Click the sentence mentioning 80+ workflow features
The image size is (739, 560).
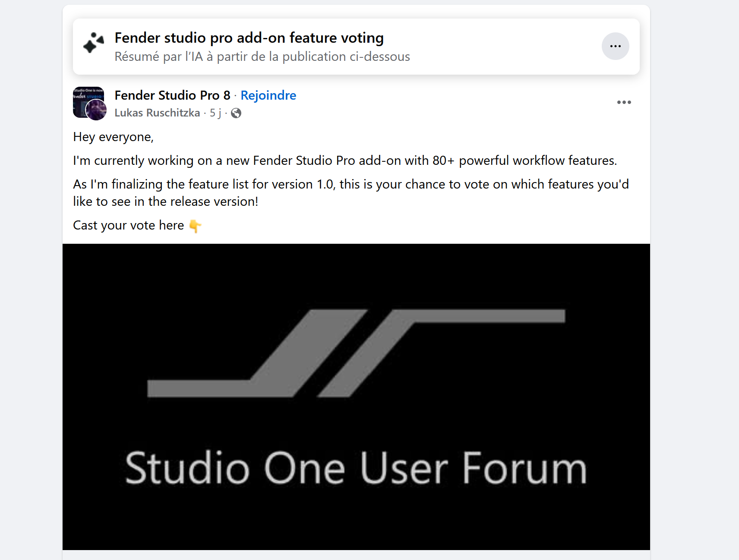coord(344,160)
